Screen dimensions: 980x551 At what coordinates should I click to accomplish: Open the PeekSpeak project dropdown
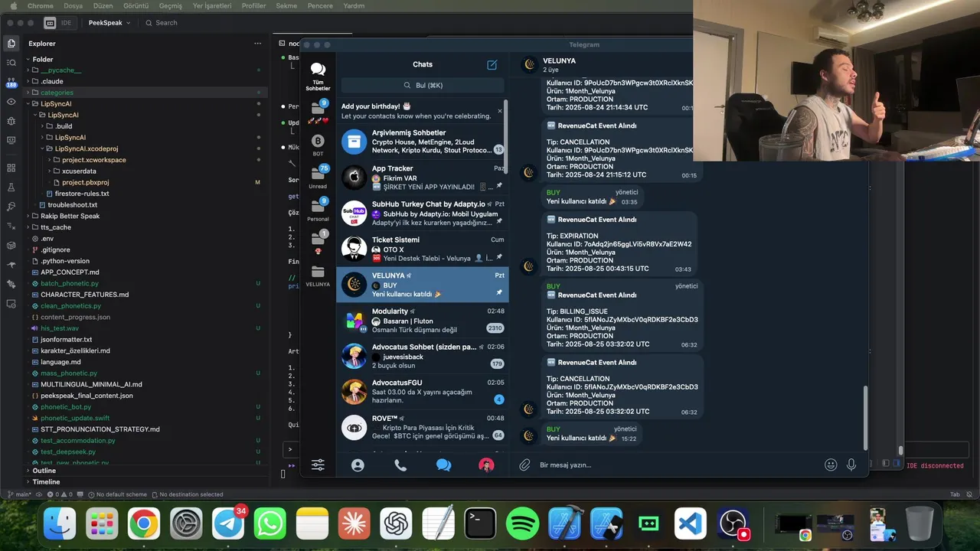coord(109,23)
